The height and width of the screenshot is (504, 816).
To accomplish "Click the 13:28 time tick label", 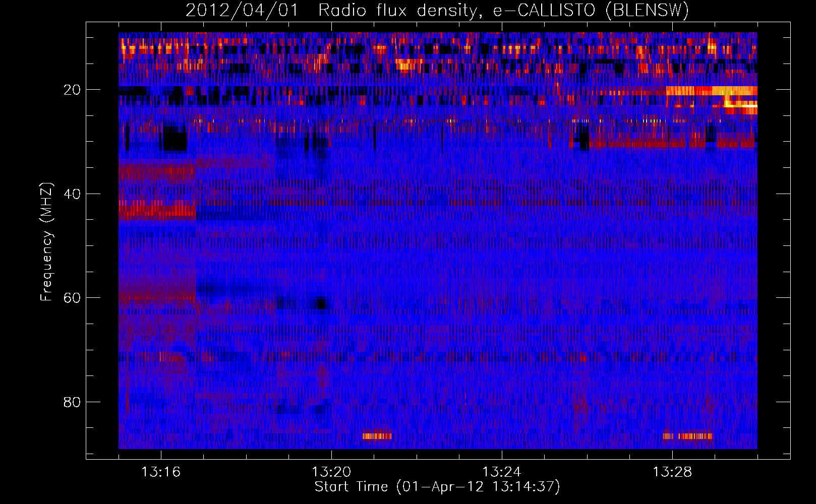I will 672,472.
